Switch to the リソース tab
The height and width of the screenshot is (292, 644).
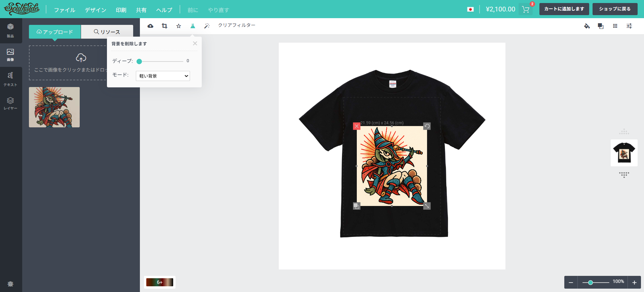click(x=107, y=32)
